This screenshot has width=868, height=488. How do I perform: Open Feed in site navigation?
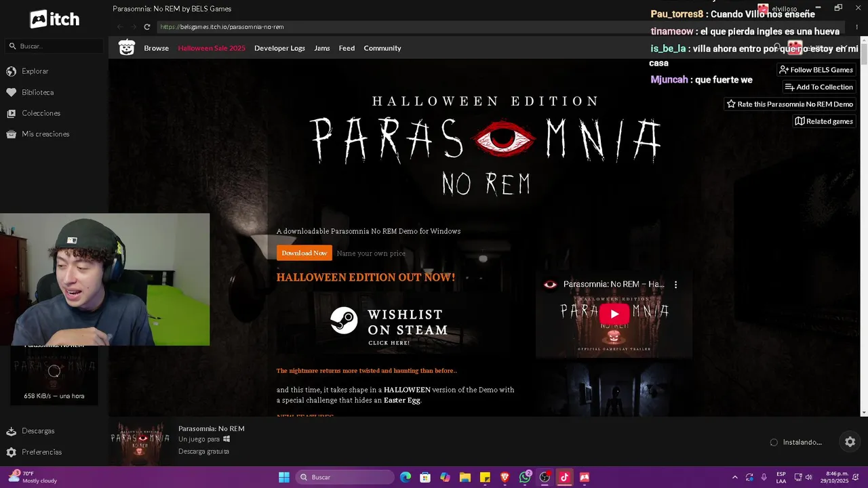[x=347, y=48]
